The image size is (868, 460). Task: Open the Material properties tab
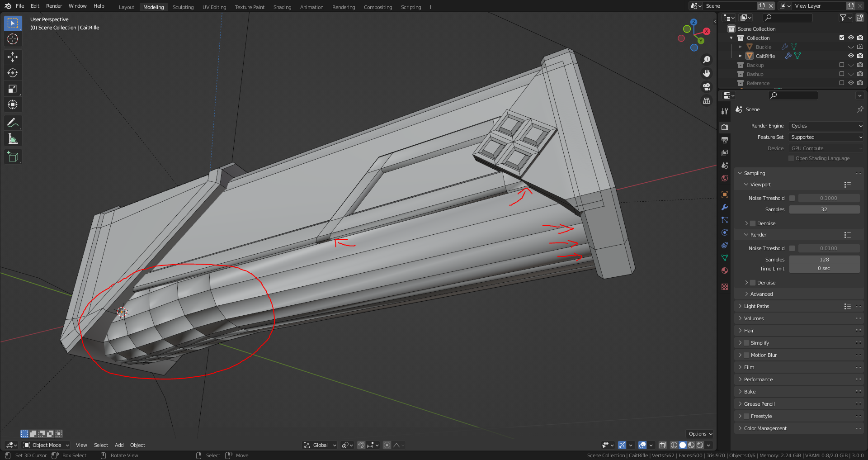pyautogui.click(x=725, y=270)
